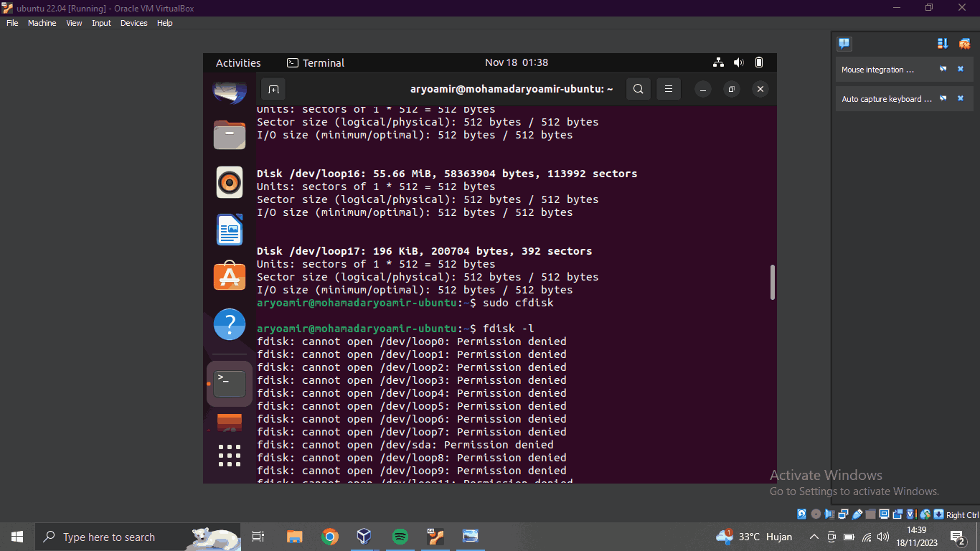Expand the Auto capture keyboard notification text

click(887, 99)
